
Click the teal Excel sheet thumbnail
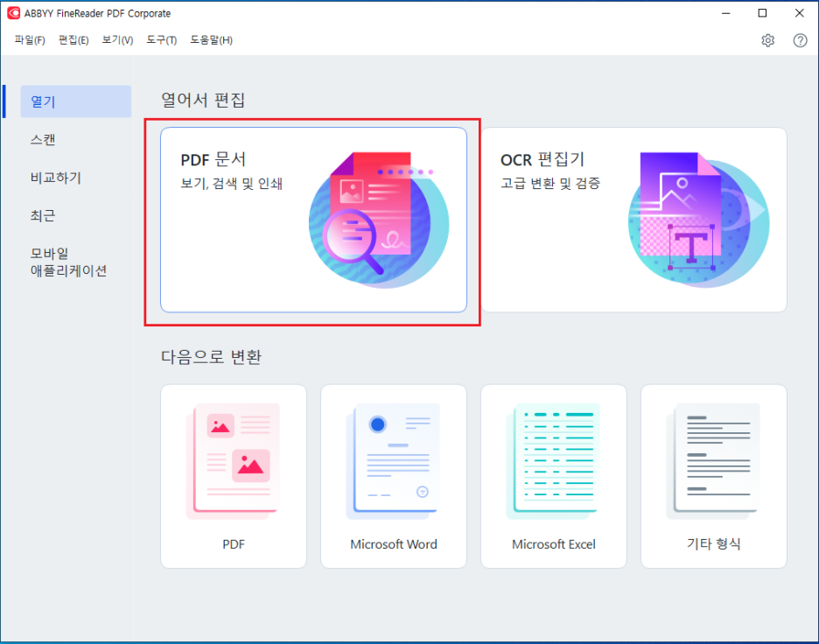click(x=553, y=461)
